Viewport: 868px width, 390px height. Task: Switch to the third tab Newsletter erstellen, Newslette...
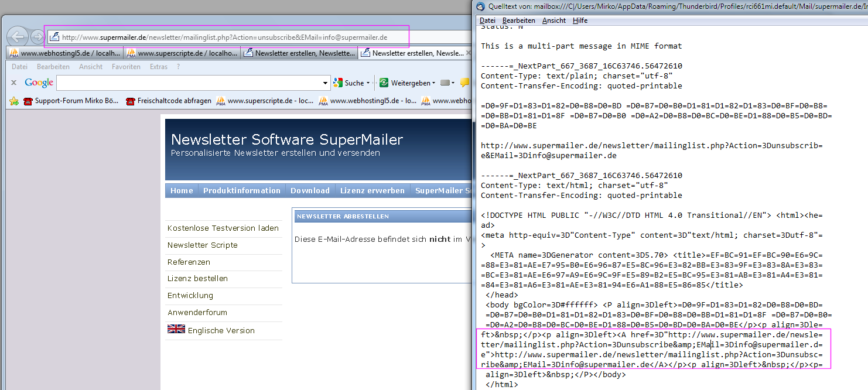click(x=299, y=53)
